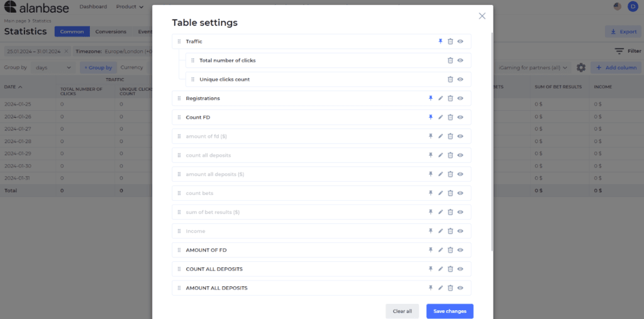The height and width of the screenshot is (319, 644).
Task: Open the Group by days dropdown
Action: 53,67
